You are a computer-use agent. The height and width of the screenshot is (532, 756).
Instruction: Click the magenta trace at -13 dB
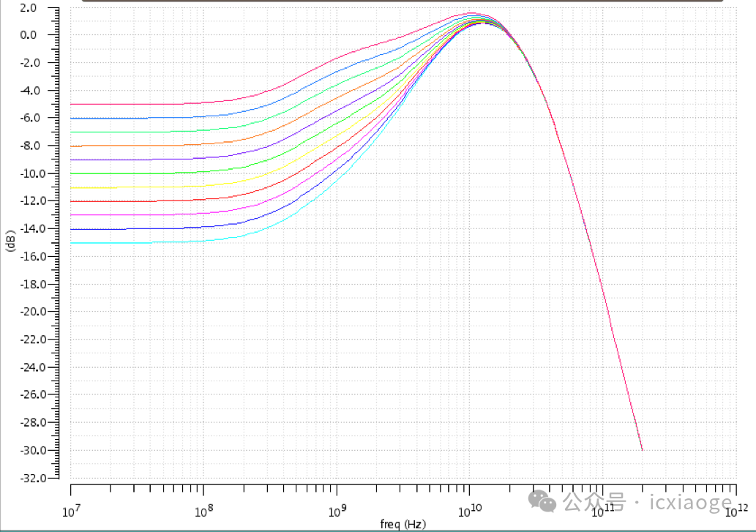tap(146, 214)
